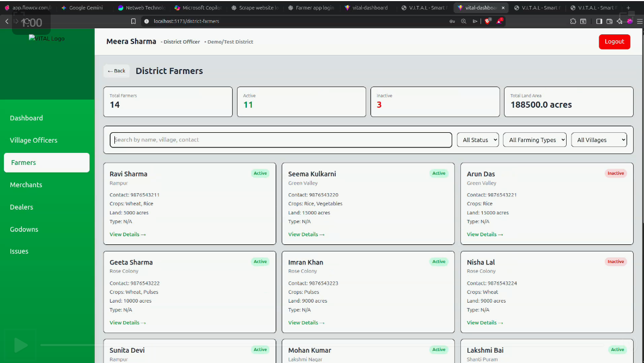The height and width of the screenshot is (363, 644).
Task: Click contact number 9876543220
Action: pos(324,195)
